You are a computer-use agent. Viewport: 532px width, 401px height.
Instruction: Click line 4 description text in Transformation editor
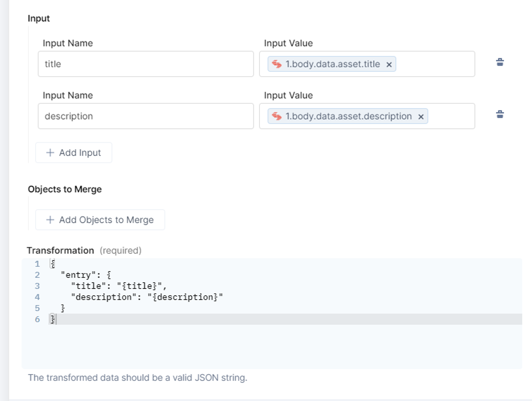click(147, 297)
